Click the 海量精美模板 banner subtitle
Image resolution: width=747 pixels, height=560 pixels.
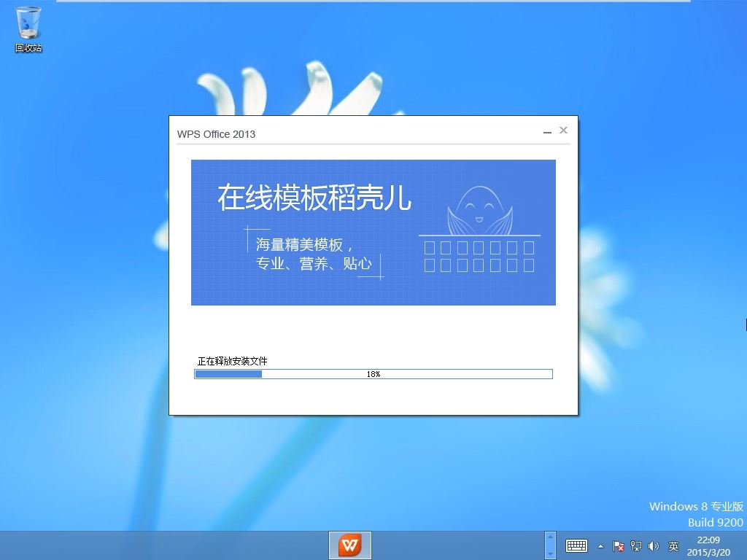[303, 245]
